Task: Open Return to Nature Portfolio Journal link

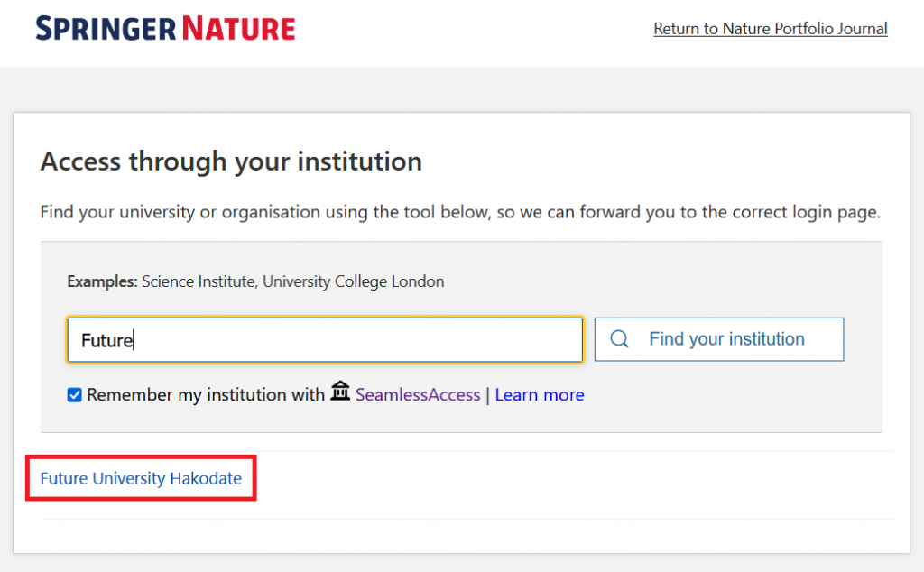Action: (771, 28)
